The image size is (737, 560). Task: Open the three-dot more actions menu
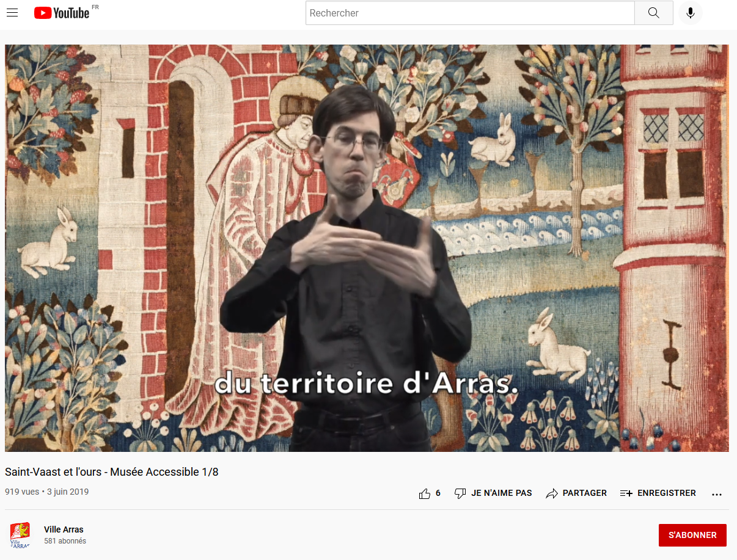point(717,494)
